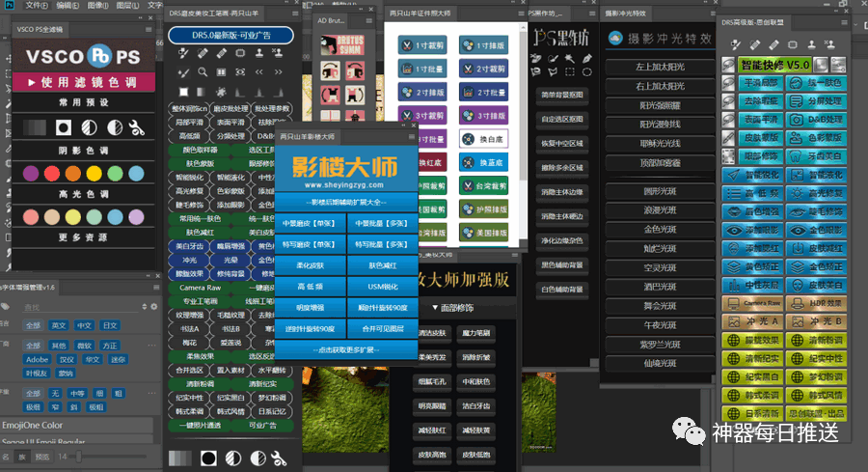
Task: Click the grayscale gradient preset in VSCO panel
Action: (35, 128)
